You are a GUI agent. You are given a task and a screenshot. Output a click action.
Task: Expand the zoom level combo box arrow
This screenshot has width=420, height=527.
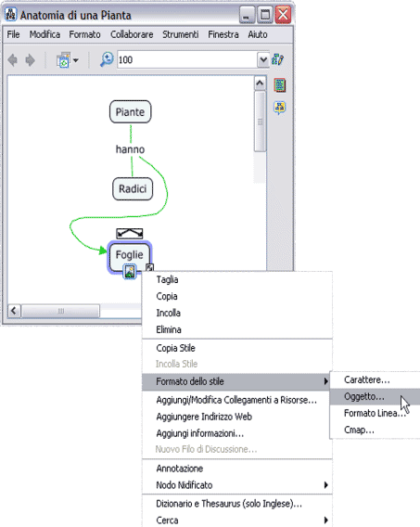coord(263,59)
